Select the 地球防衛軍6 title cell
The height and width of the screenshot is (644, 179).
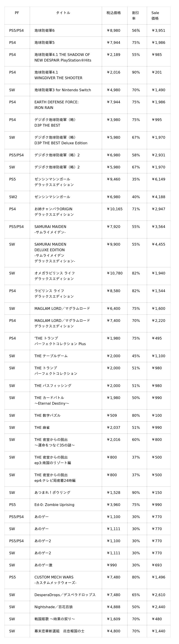tap(45, 30)
